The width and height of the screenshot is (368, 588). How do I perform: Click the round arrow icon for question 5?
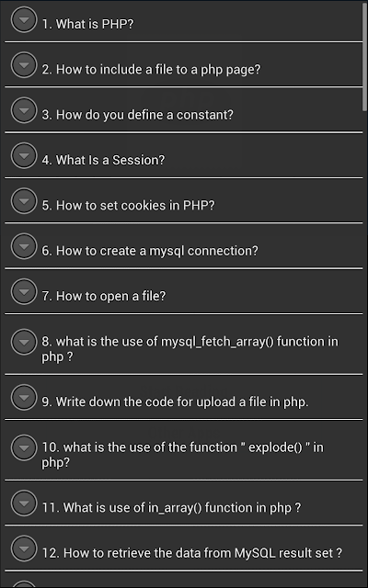(x=24, y=201)
